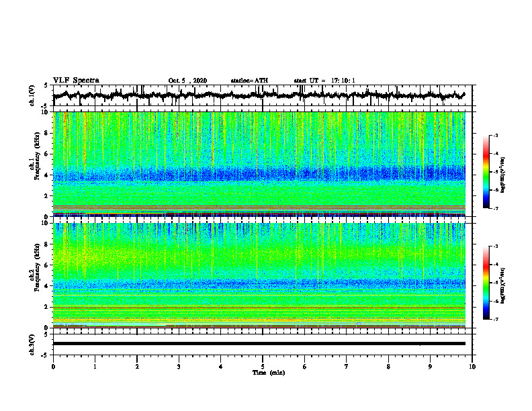
Task: Click the '6' kHz tick of ch.1 spectrogram
Action: pos(46,154)
